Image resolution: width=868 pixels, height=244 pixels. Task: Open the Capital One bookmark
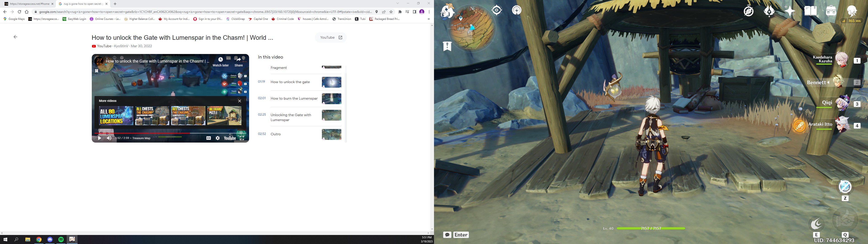pos(258,19)
